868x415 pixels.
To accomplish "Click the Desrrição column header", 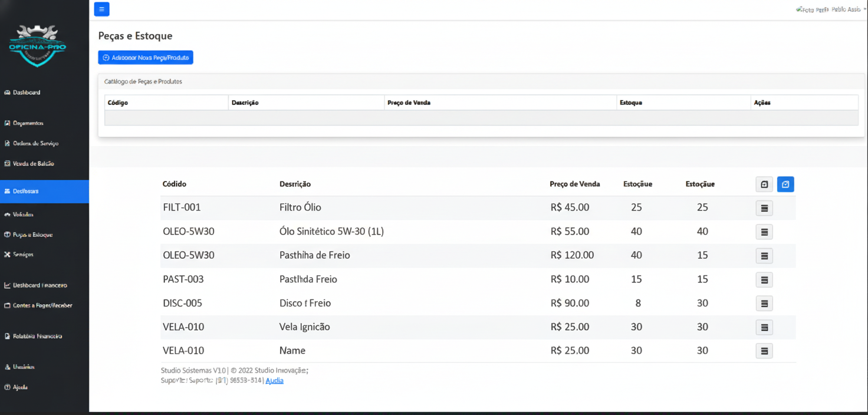I will coord(295,184).
